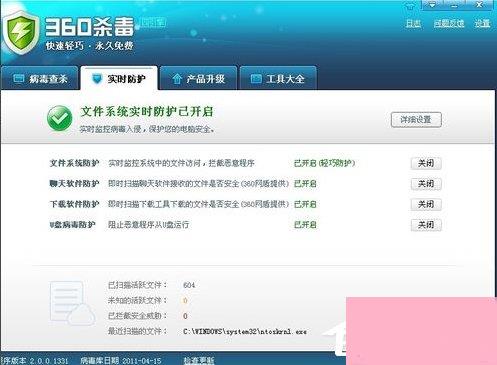
Task: Click the 下载软件防护 row label
Action: pyautogui.click(x=74, y=204)
